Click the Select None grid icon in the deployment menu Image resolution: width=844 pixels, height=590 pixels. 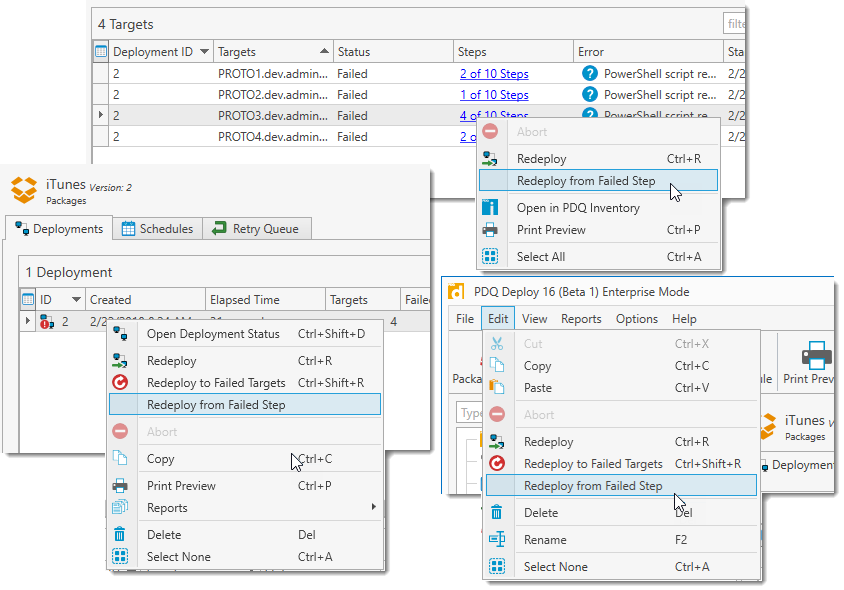point(120,556)
